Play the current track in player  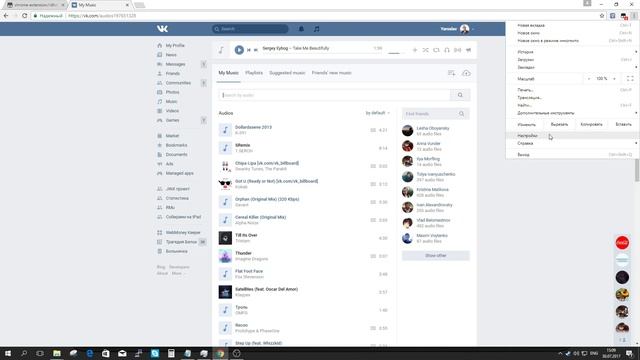(x=239, y=50)
